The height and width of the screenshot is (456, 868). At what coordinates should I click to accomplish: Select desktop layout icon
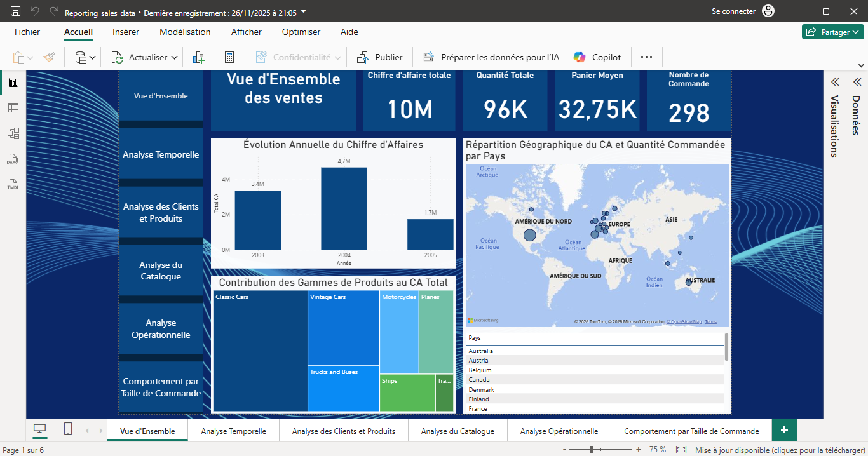point(40,430)
